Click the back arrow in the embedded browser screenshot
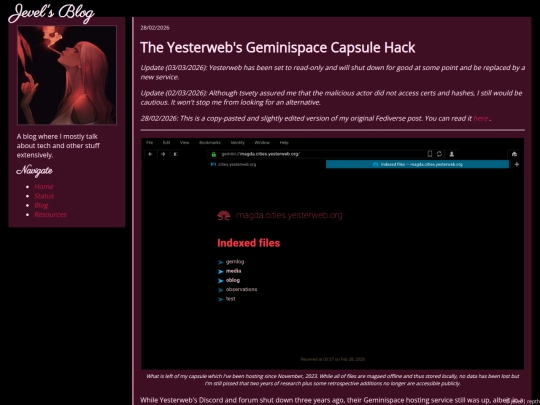540x405 pixels. (150, 154)
